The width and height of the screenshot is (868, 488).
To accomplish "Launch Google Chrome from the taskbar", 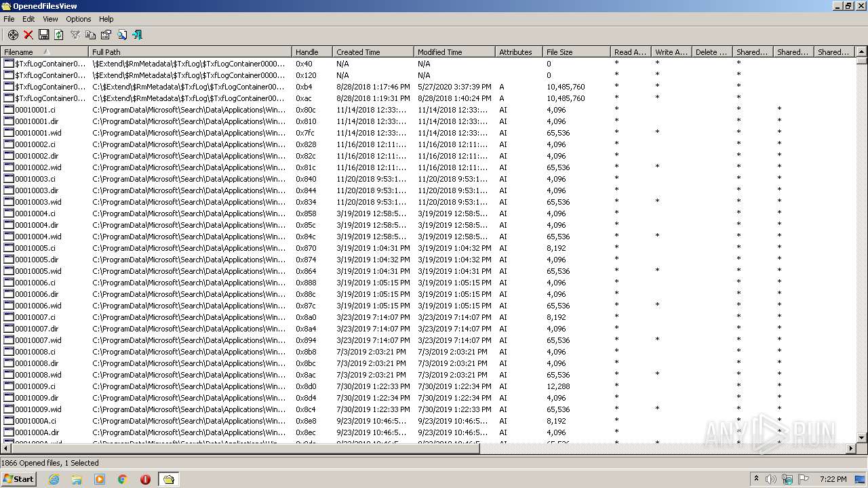I will click(x=123, y=479).
